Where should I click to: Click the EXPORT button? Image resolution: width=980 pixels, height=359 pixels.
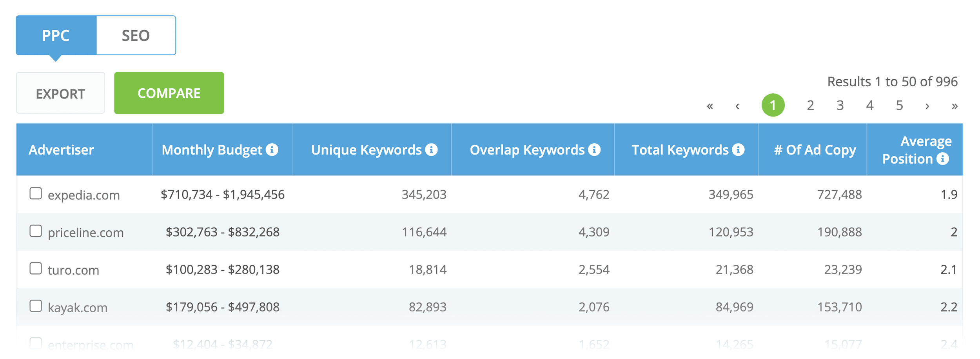tap(60, 93)
